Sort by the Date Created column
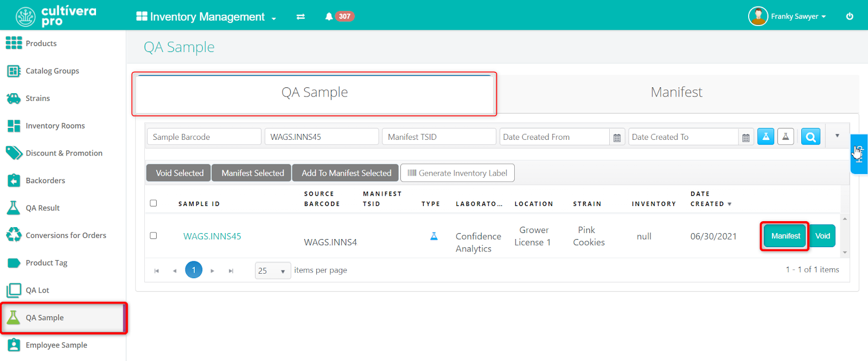The height and width of the screenshot is (361, 868). pos(711,199)
